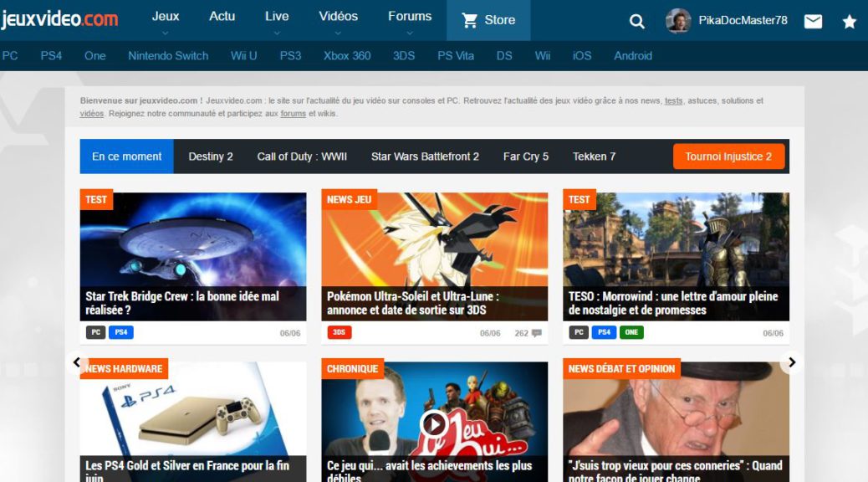The width and height of the screenshot is (868, 482).
Task: Expand the Vidéos menu chevron
Action: point(338,33)
